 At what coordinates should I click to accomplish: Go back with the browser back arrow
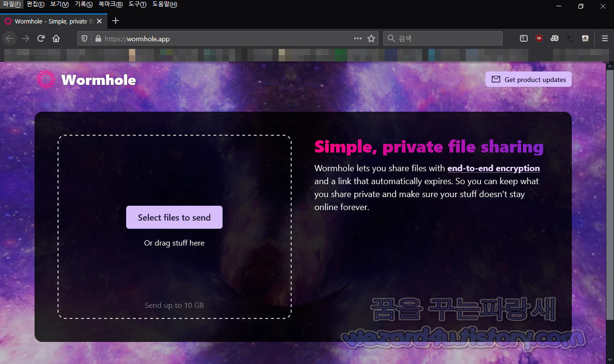10,39
